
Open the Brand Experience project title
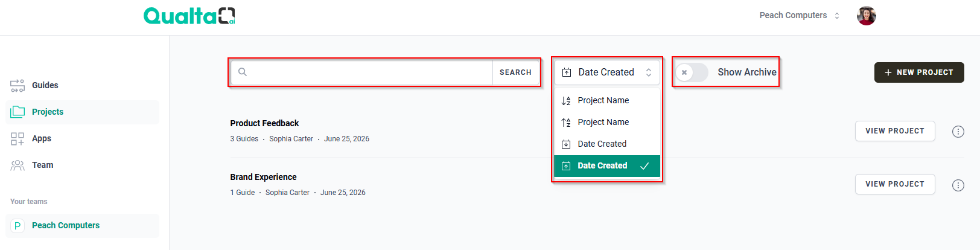(x=263, y=177)
